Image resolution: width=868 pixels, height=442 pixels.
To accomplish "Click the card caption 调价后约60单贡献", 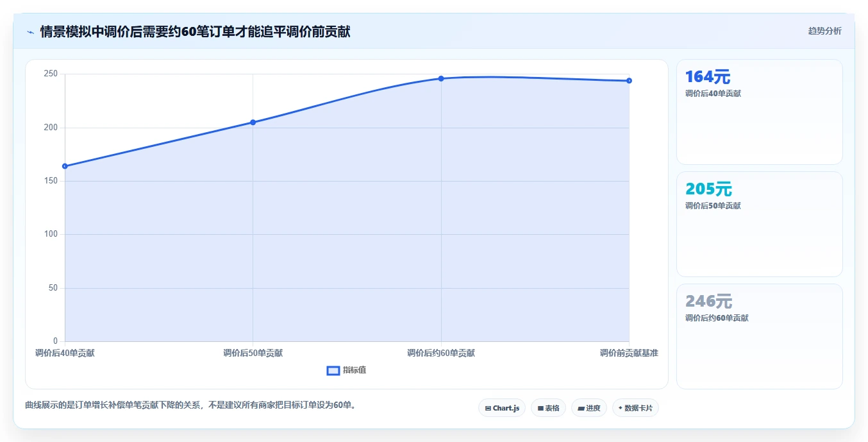I will (717, 318).
